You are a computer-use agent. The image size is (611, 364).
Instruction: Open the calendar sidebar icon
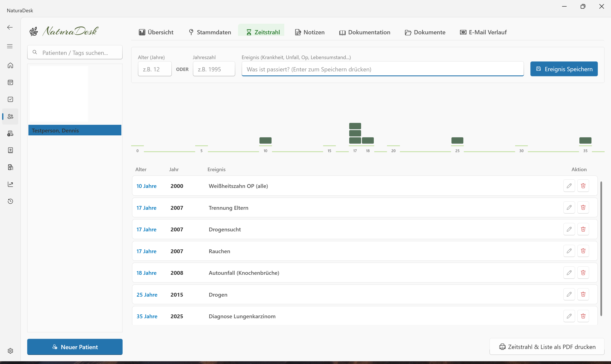pyautogui.click(x=10, y=82)
